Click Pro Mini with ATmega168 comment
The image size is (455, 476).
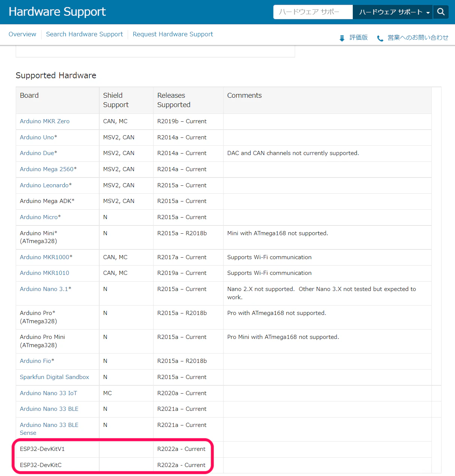[x=283, y=337]
